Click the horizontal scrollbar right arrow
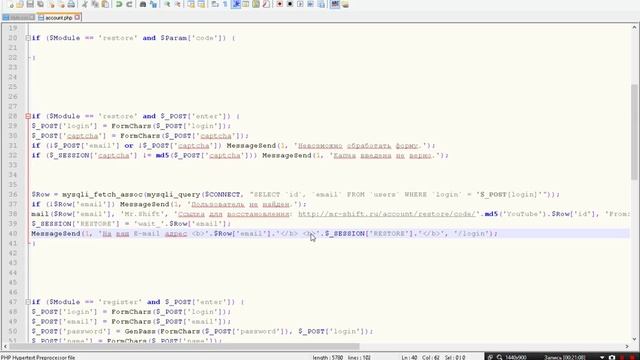The width and height of the screenshot is (640, 360). click(627, 347)
